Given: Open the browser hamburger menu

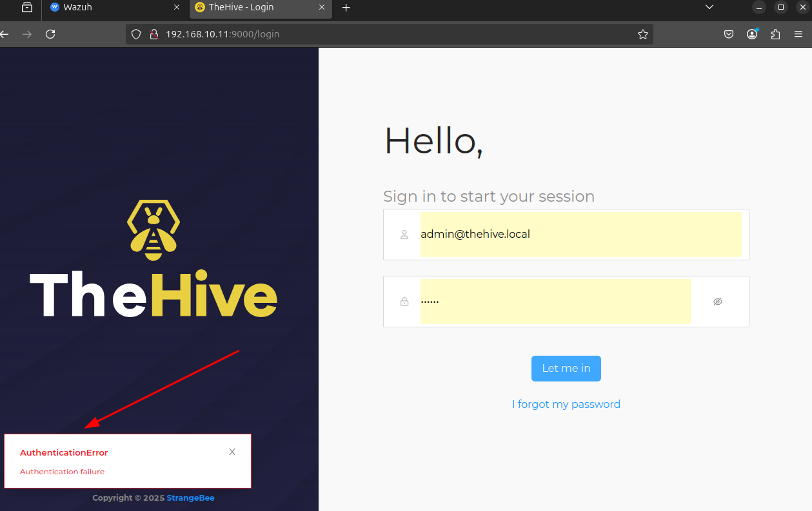Looking at the screenshot, I should coord(798,34).
